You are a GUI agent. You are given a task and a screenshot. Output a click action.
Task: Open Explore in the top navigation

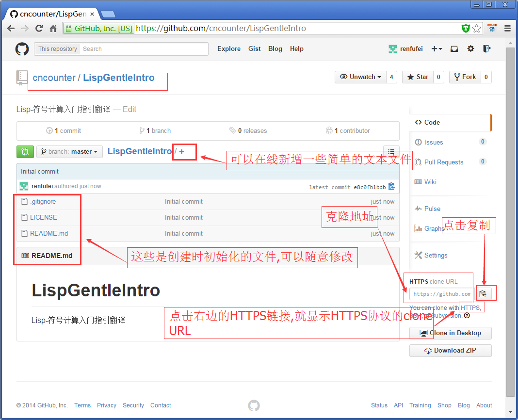click(229, 49)
